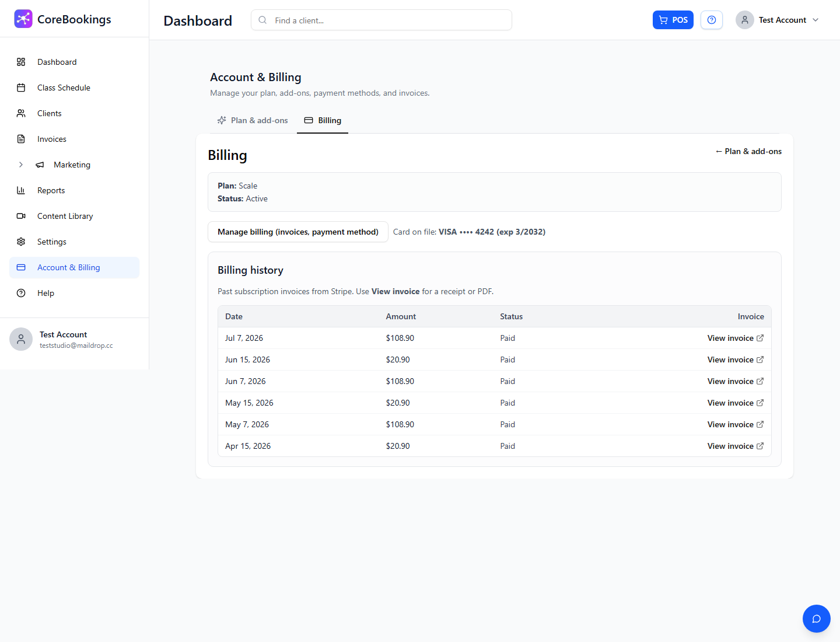
Task: Open Help from the sidebar
Action: click(x=74, y=293)
